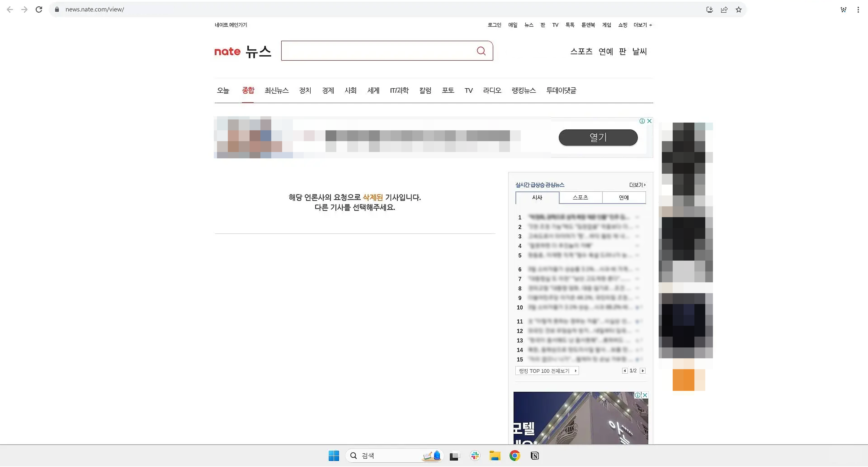Viewport: 868px width, 467px height.
Task: Go to 네이트 메인가기
Action: (x=231, y=25)
